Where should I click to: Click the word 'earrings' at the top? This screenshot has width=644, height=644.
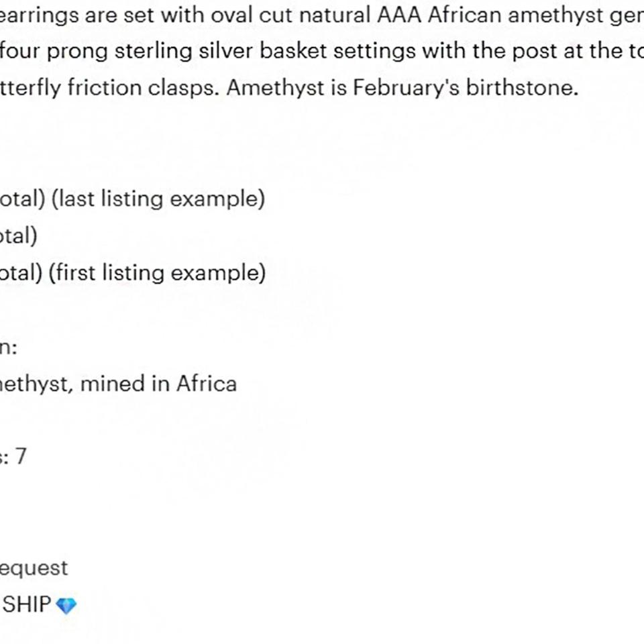point(39,15)
